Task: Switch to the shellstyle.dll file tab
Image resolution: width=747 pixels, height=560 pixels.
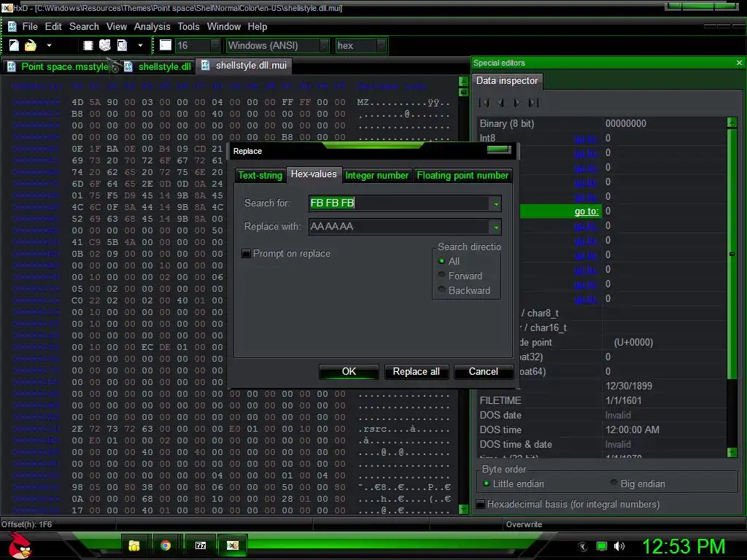Action: pyautogui.click(x=160, y=66)
